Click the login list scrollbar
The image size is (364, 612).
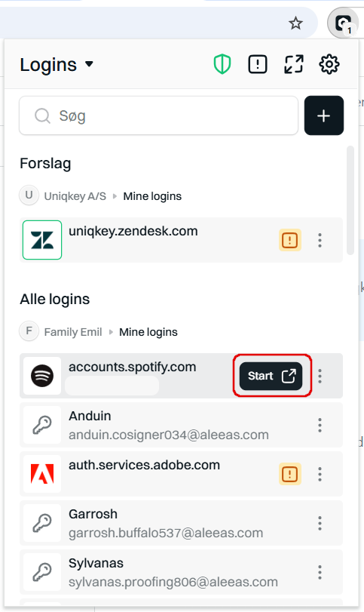click(x=350, y=201)
